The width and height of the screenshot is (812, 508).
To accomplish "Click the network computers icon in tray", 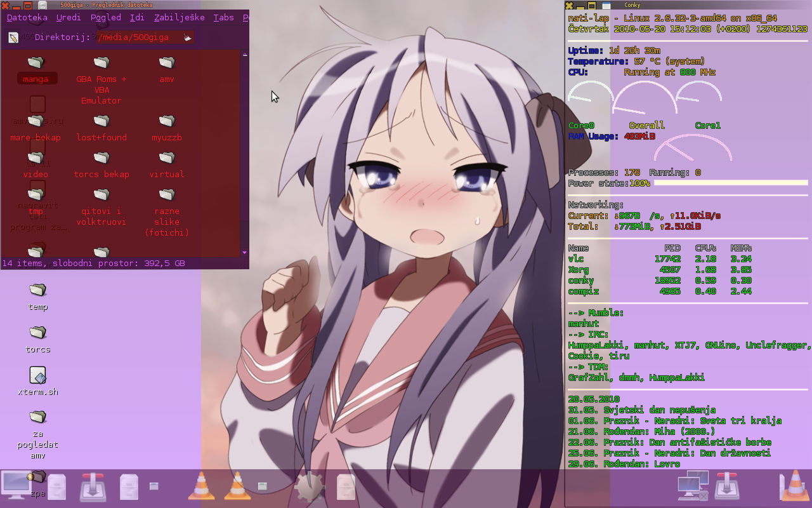I will pyautogui.click(x=693, y=486).
